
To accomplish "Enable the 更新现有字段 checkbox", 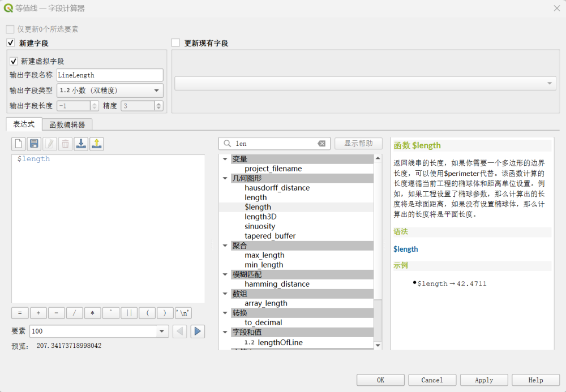I will pos(175,43).
